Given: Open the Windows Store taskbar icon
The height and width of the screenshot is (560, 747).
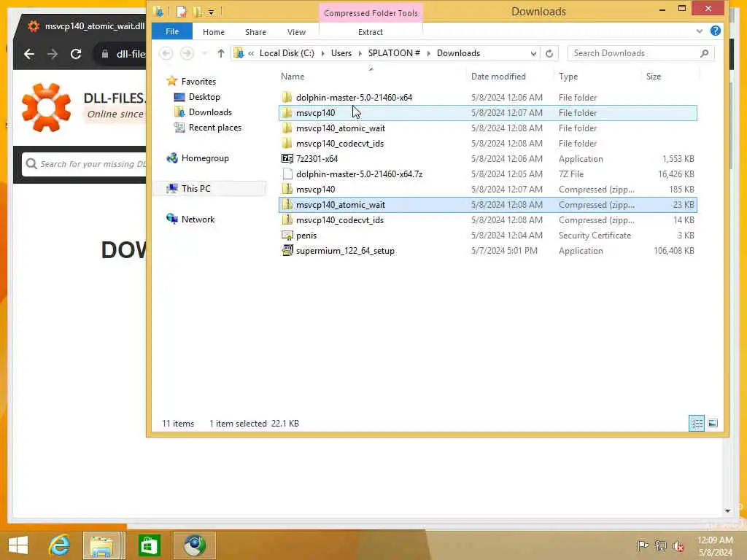Looking at the screenshot, I should 149,545.
